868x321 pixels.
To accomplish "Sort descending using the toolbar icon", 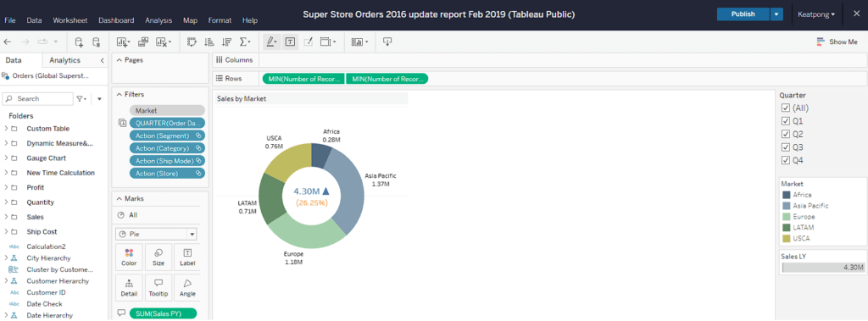I will 226,42.
